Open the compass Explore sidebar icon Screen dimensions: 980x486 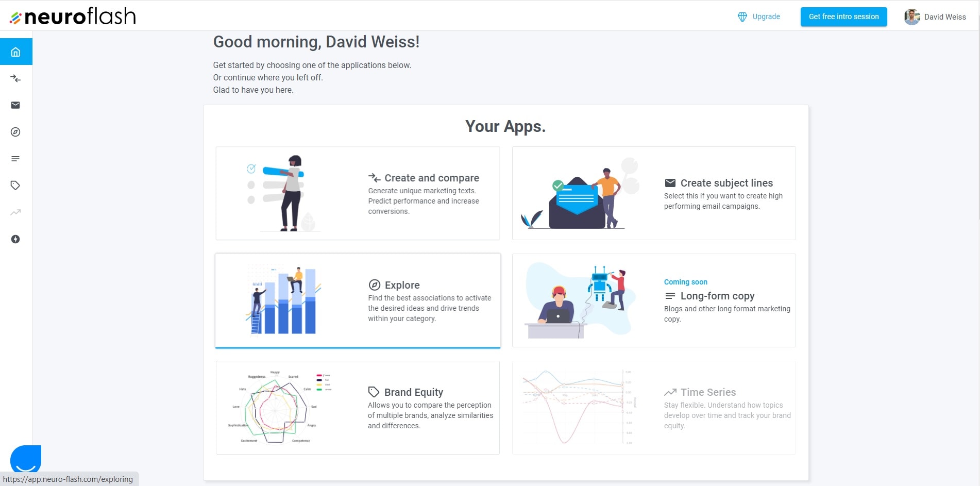pyautogui.click(x=15, y=132)
